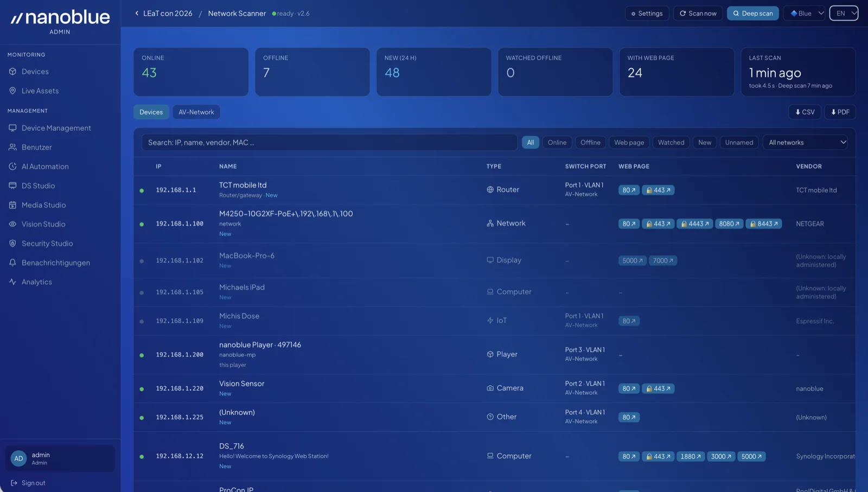Open Devices in the Monitoring sidebar
Screen dimensions: 868x492
pos(35,72)
